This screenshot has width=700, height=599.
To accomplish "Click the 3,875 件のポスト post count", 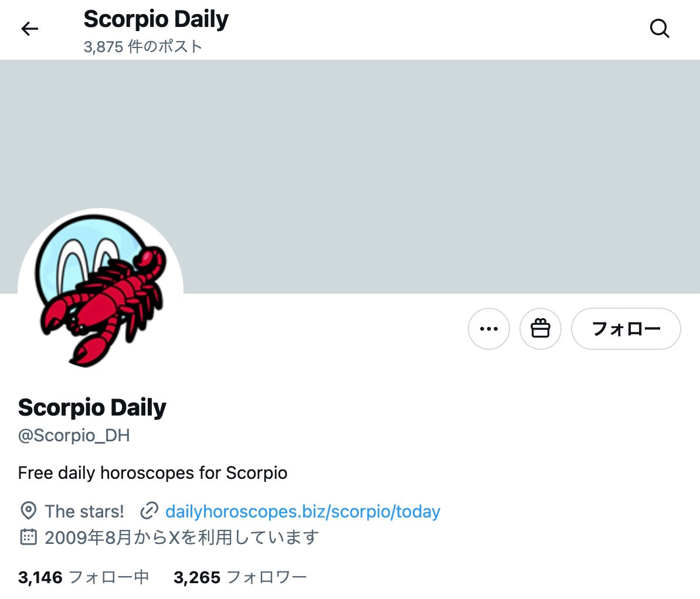I will 143,46.
